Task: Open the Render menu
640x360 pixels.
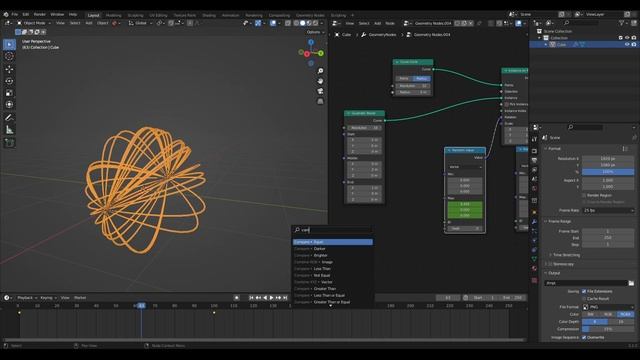Action: click(40, 14)
